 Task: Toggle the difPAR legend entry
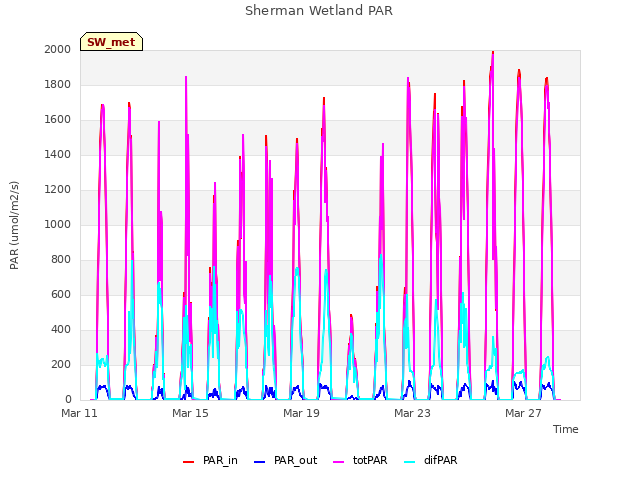431,461
